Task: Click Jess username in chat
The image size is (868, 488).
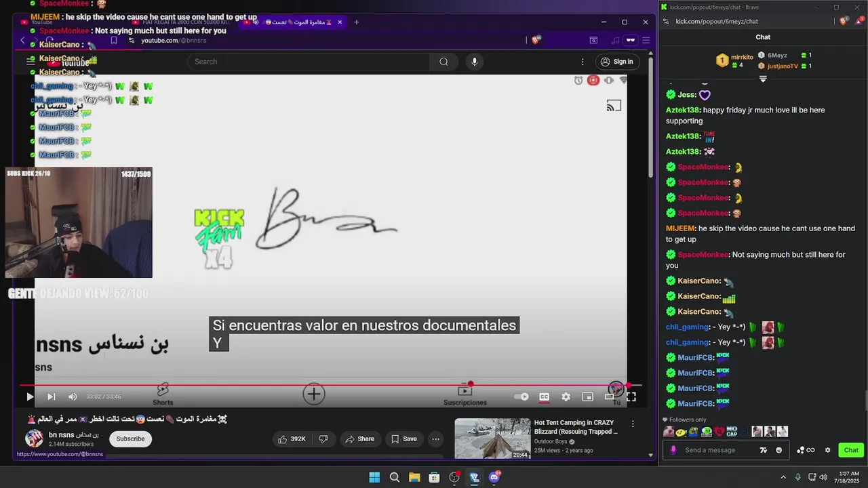Action: pyautogui.click(x=686, y=95)
